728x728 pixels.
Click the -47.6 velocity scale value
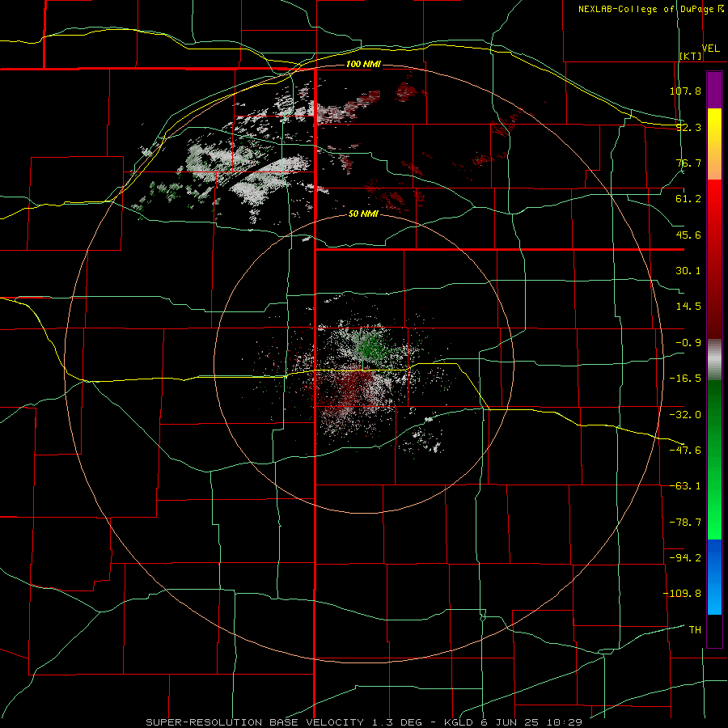685,451
